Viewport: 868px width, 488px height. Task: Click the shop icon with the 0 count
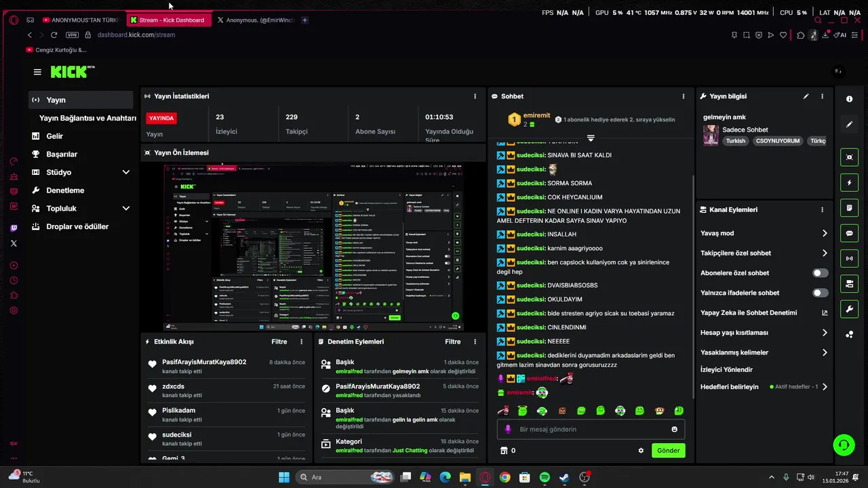click(x=508, y=451)
